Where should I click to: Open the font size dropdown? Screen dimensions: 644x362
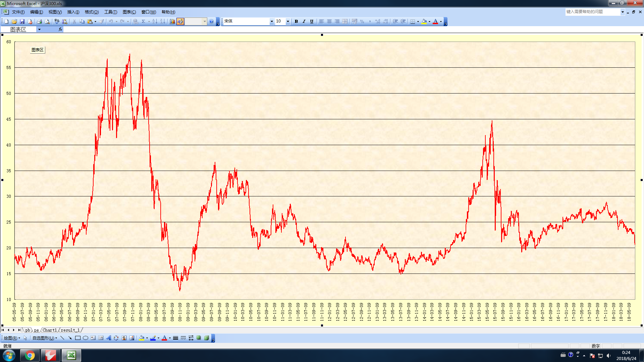click(x=288, y=21)
